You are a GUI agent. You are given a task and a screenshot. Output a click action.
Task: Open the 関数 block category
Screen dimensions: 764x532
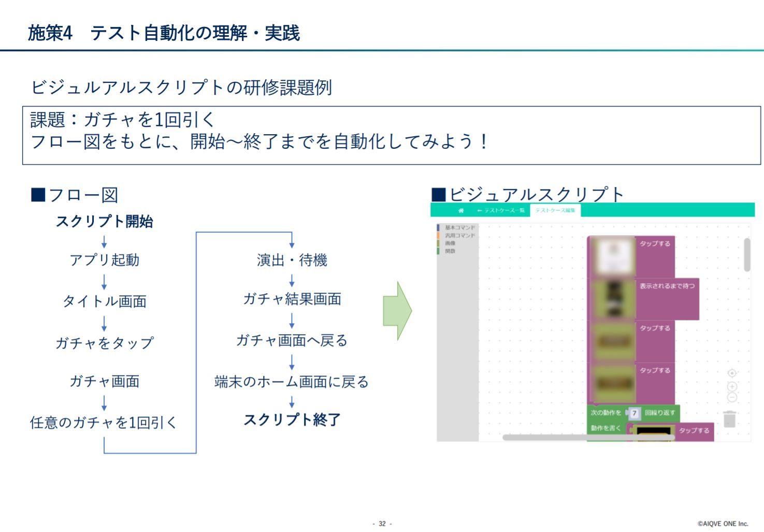pyautogui.click(x=450, y=251)
